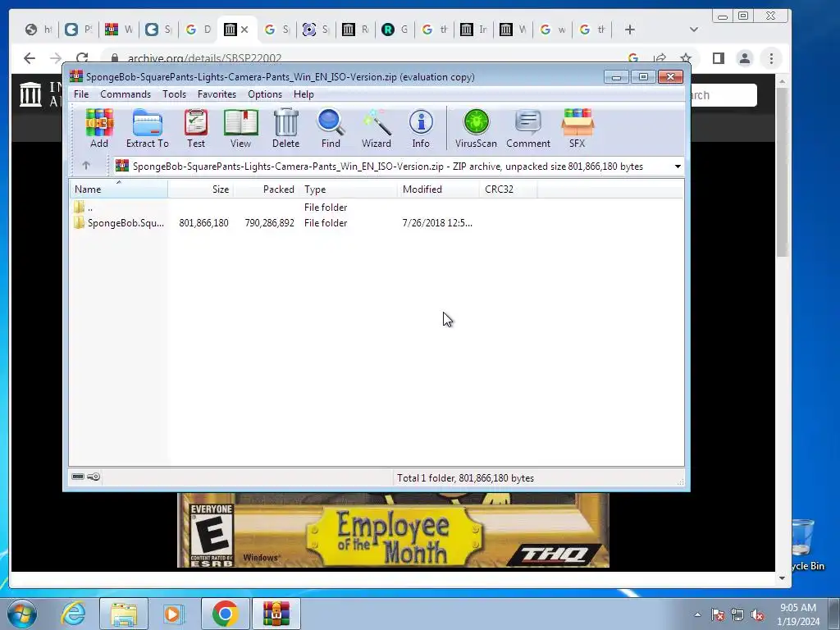
Task: Open the Favorites menu
Action: pyautogui.click(x=217, y=94)
